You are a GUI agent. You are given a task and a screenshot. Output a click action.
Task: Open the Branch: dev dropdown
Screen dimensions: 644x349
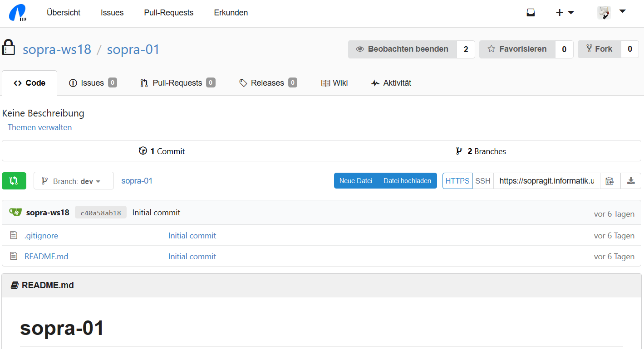pos(74,181)
